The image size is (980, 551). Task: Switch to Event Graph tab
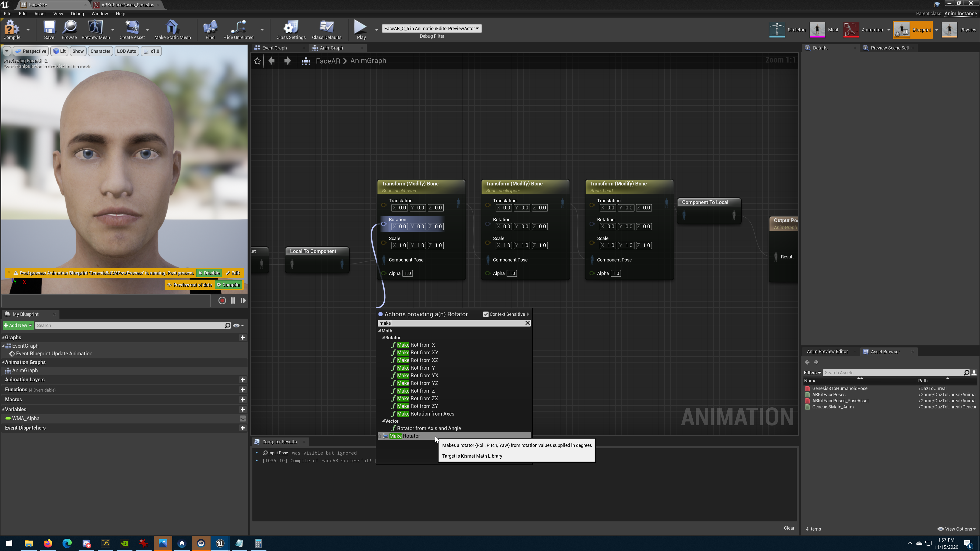coord(274,48)
